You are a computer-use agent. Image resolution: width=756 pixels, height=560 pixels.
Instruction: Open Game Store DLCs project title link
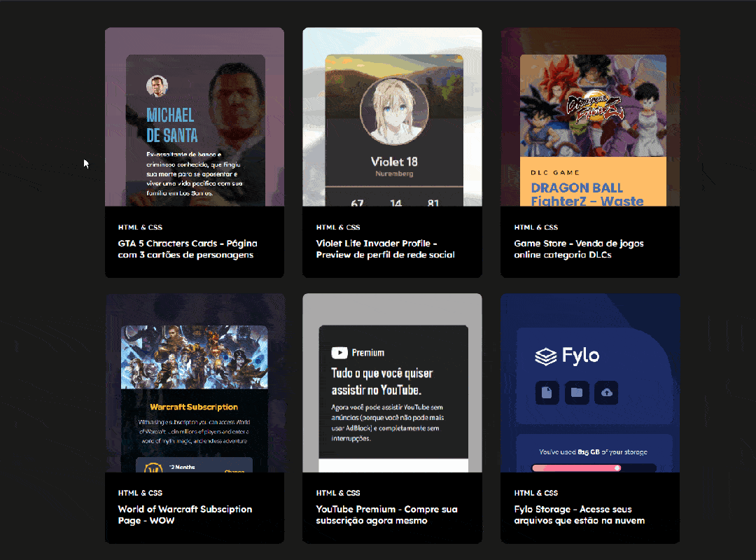click(x=579, y=249)
